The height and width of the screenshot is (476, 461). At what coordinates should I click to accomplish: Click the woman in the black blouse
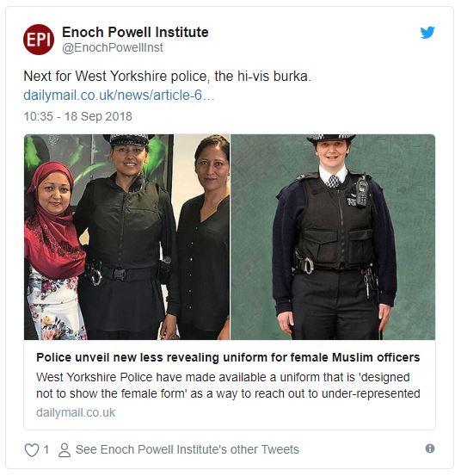click(204, 237)
